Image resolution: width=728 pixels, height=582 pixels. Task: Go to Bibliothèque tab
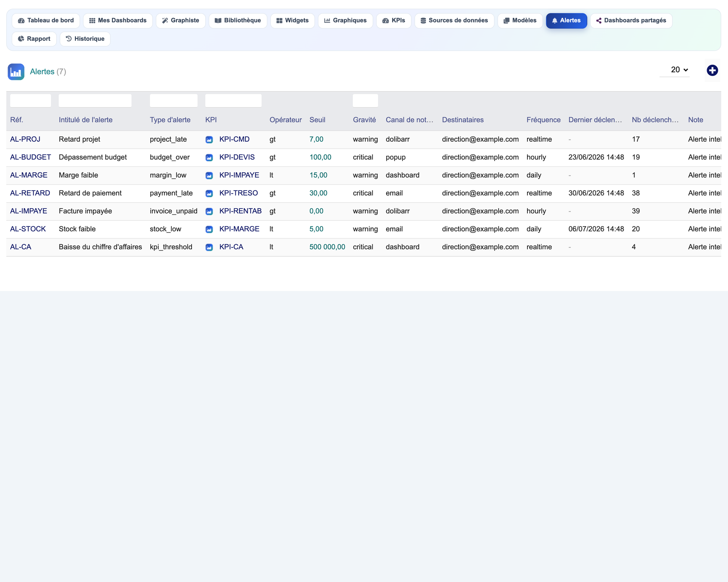click(x=238, y=21)
